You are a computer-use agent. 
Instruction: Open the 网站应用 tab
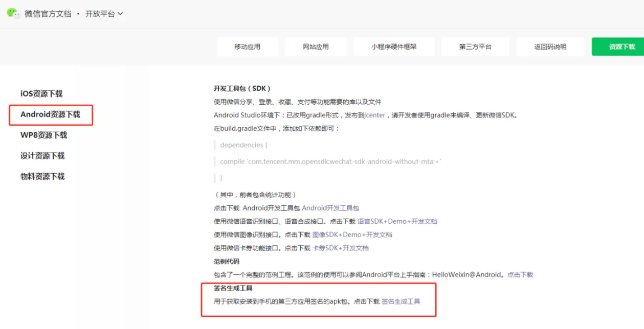pos(316,46)
